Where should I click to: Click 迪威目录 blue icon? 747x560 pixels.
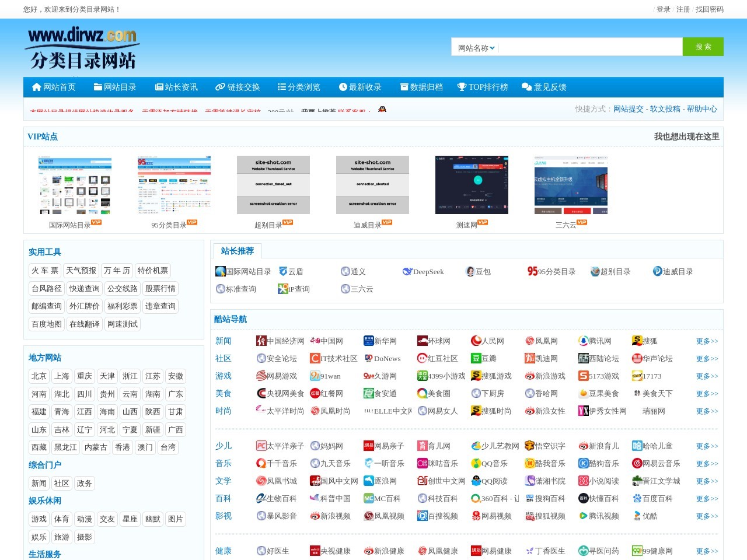(x=658, y=271)
